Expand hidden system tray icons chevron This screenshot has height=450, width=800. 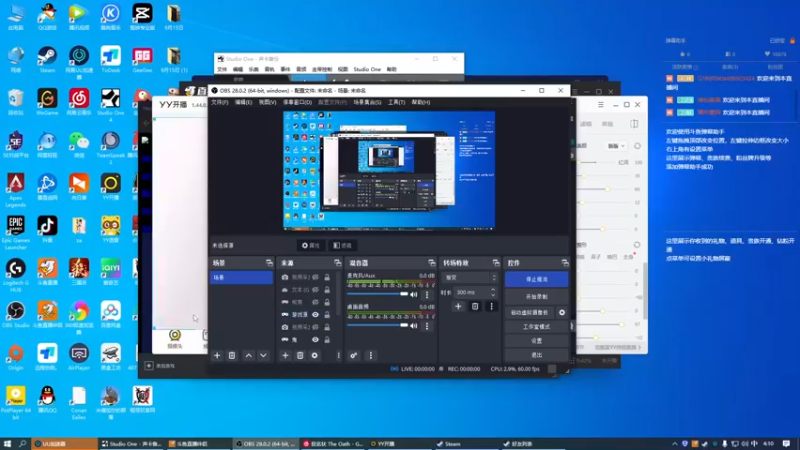tap(674, 444)
